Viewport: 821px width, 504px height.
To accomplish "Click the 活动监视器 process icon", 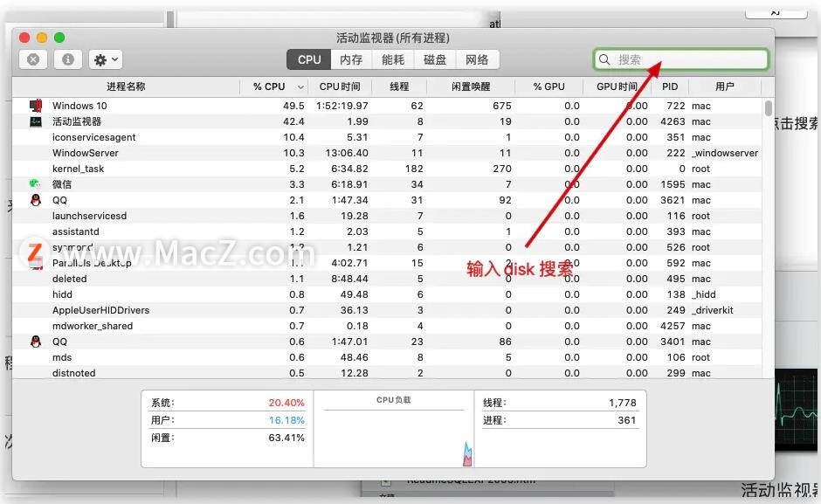I will [x=36, y=121].
